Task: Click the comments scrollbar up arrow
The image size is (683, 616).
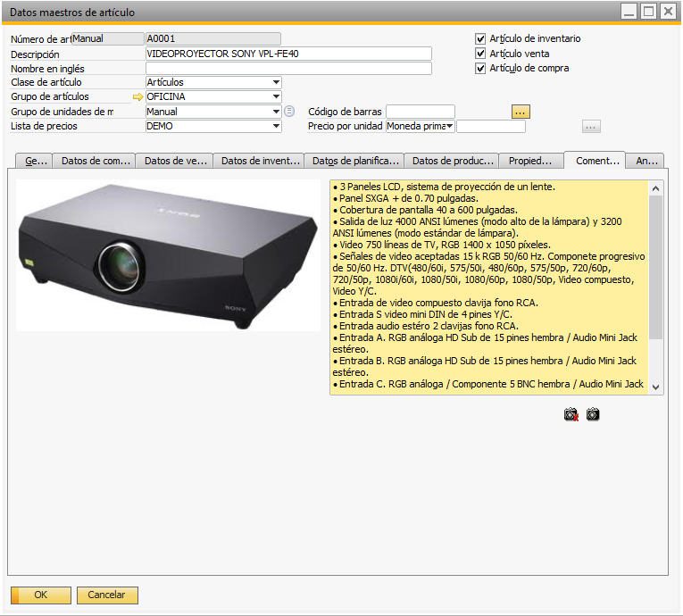Action: [x=655, y=188]
